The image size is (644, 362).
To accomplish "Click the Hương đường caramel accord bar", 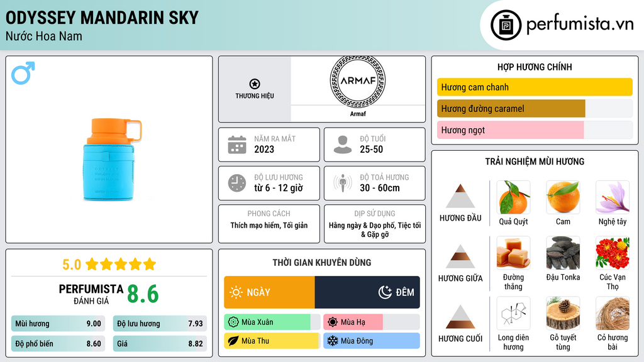I will [511, 109].
